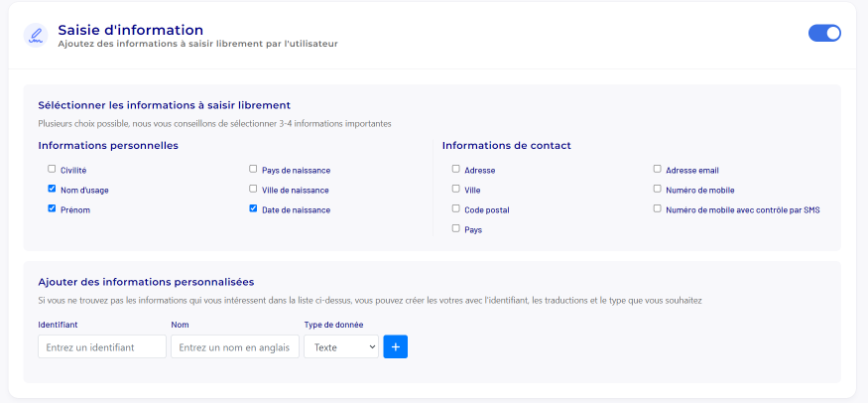Click the blue plus add button
The height and width of the screenshot is (403, 868).
coord(395,346)
